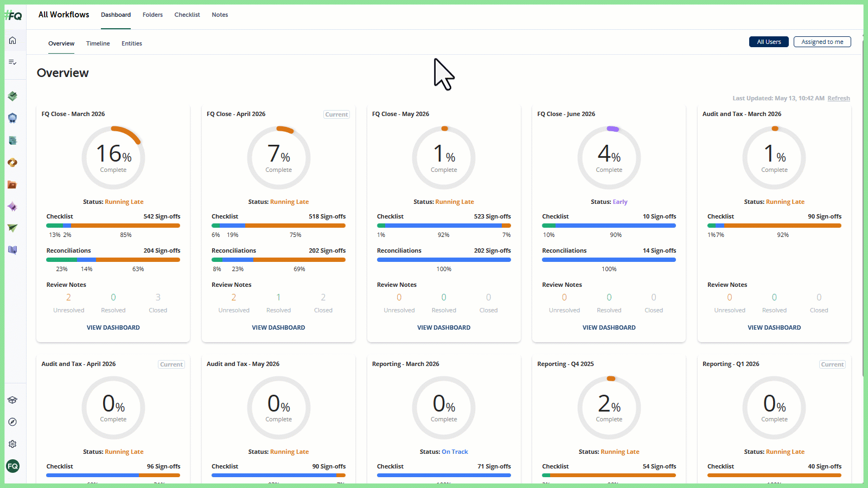The image size is (868, 488).
Task: Click Current badge on Audit and Tax - April 2026
Action: click(x=171, y=364)
